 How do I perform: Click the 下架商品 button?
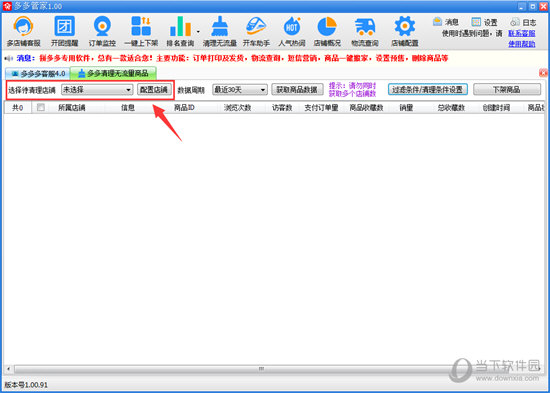(507, 89)
